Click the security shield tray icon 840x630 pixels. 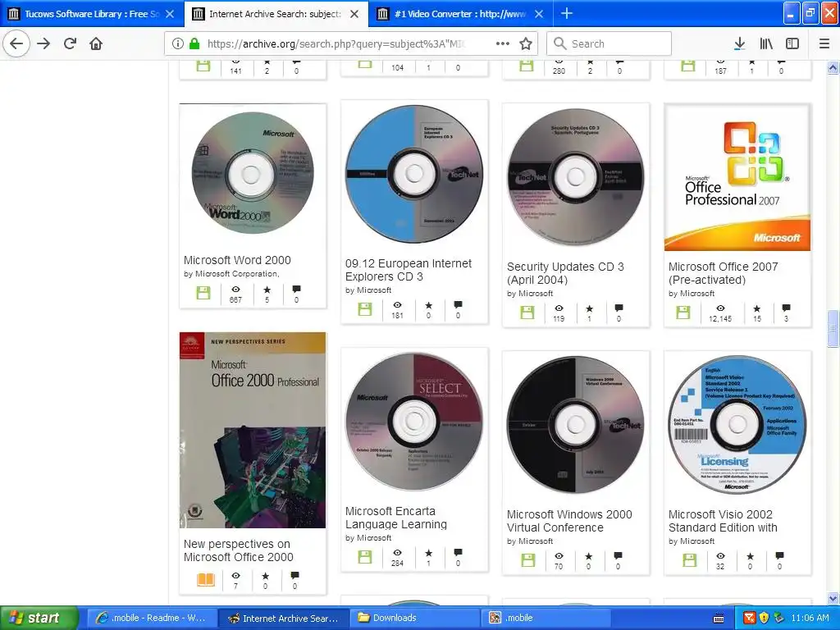click(764, 618)
